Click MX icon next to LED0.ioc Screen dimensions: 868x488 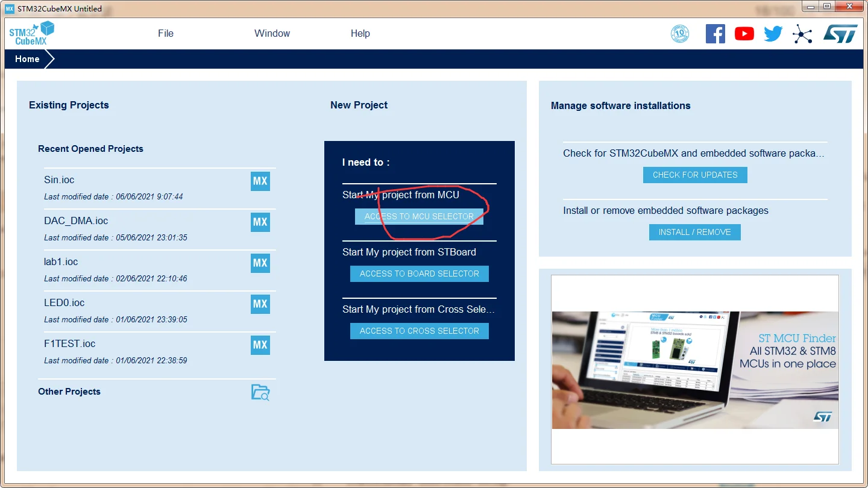(x=260, y=304)
